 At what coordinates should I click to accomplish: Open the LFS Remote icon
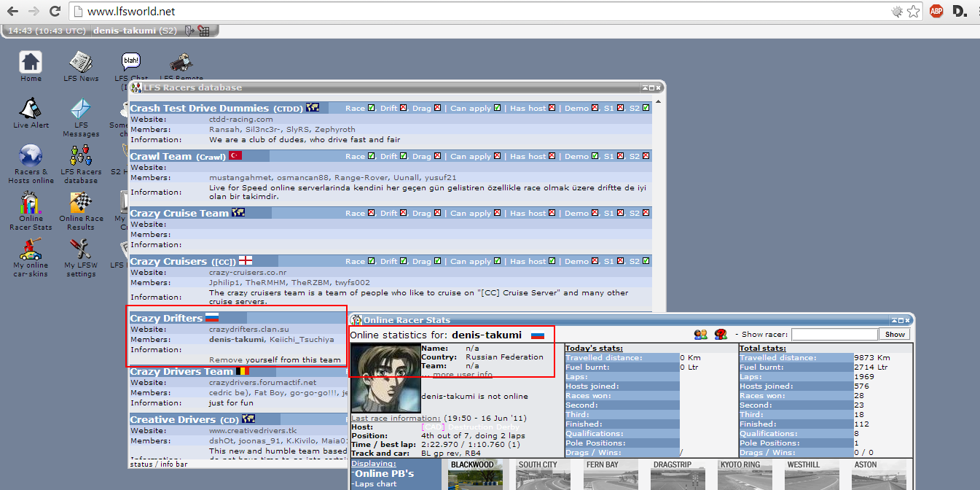[181, 62]
